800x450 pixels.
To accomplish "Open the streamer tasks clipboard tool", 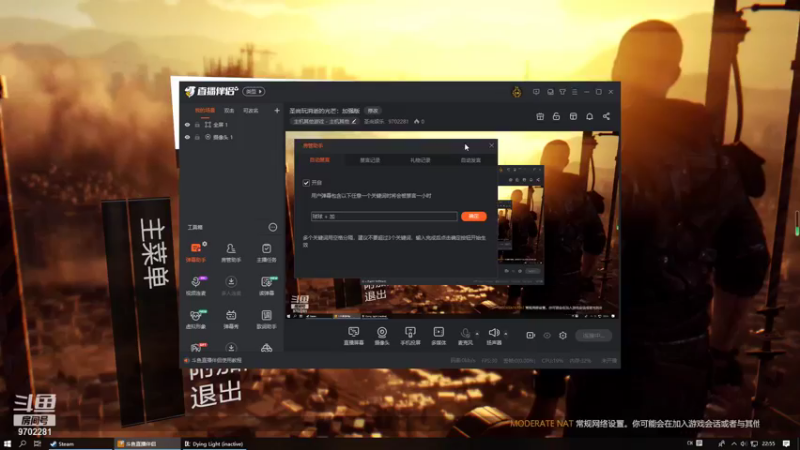I will click(x=266, y=252).
